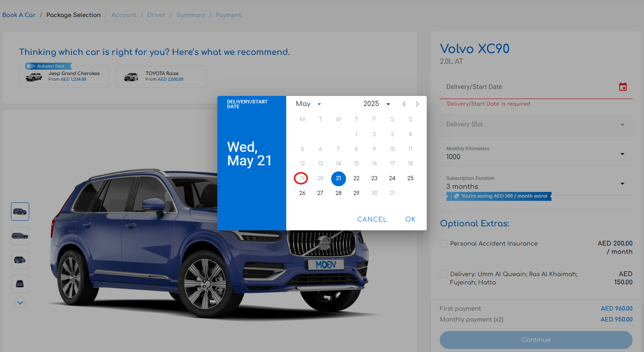Select the fourth front-view car thumbnail
The height and width of the screenshot is (352, 644).
(x=20, y=284)
